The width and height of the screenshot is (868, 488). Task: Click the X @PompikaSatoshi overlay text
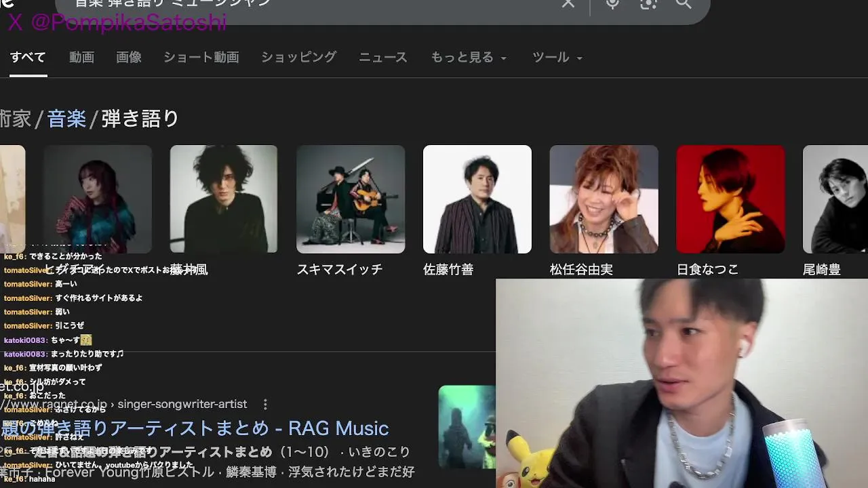(x=117, y=22)
